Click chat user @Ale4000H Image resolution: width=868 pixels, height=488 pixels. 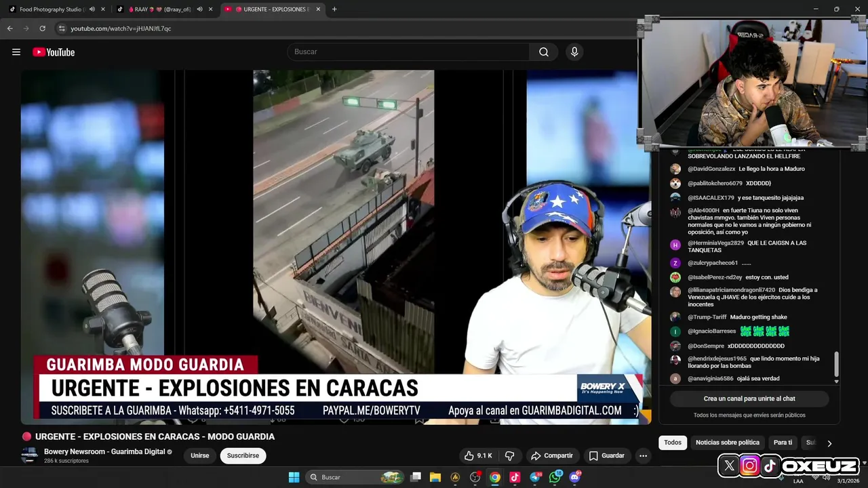(703, 211)
